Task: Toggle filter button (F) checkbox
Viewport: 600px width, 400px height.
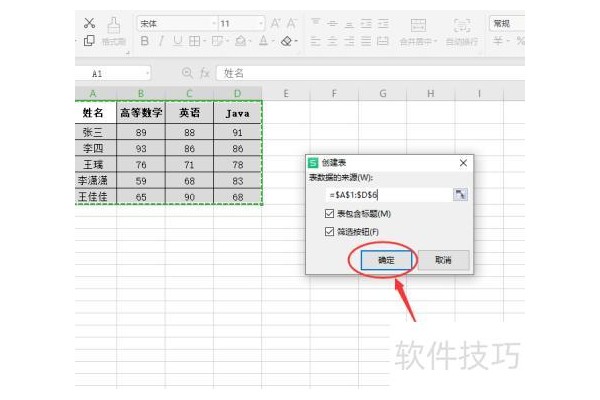Action: [x=329, y=232]
